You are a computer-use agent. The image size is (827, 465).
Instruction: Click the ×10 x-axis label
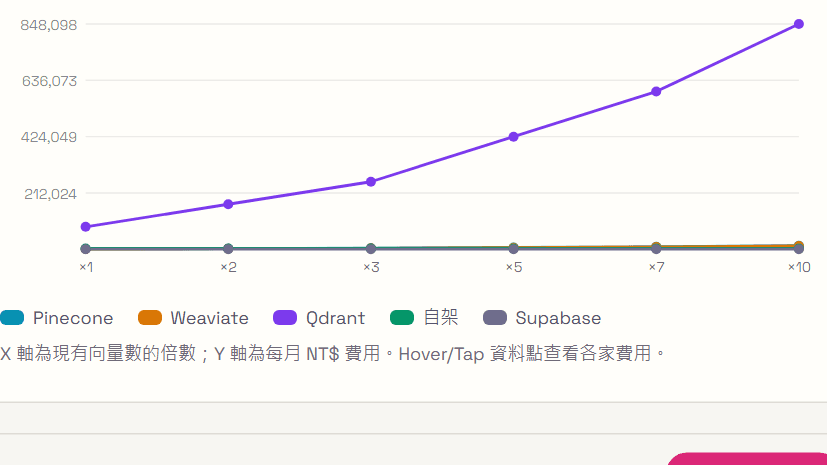[799, 267]
